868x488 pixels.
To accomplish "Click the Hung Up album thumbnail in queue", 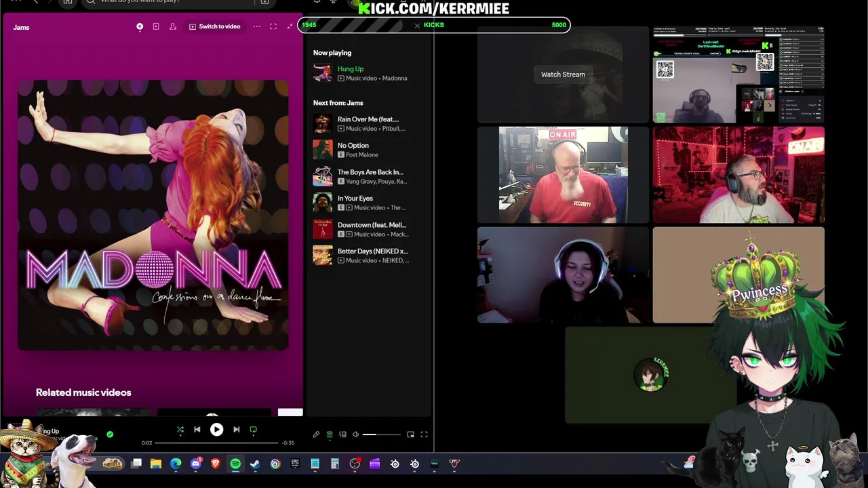I will coord(323,73).
